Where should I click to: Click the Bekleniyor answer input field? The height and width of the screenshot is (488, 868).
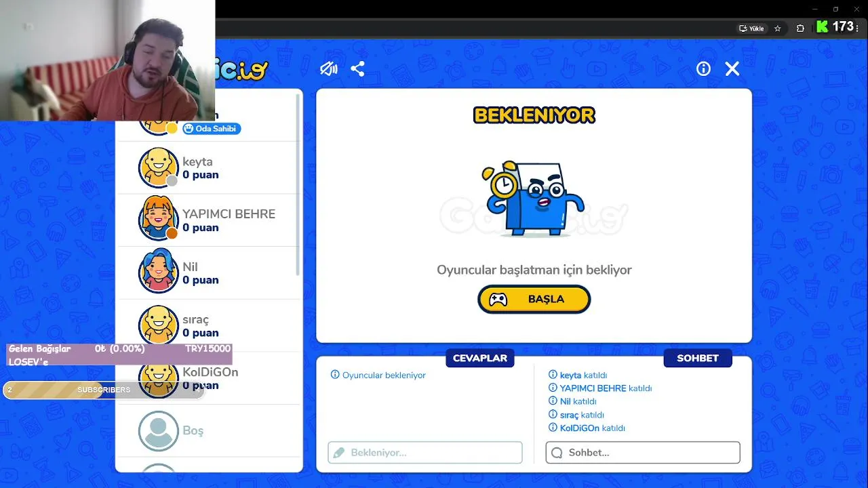[425, 453]
